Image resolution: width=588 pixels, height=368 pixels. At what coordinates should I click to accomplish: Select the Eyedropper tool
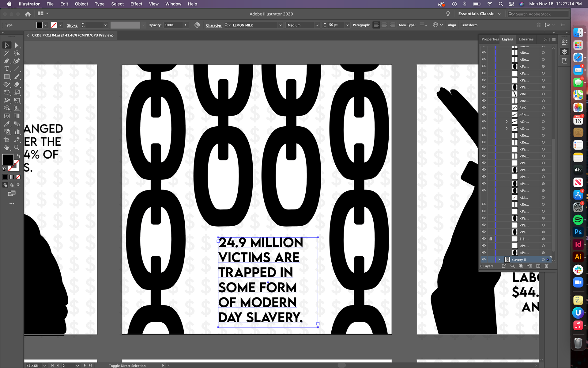pos(7,124)
